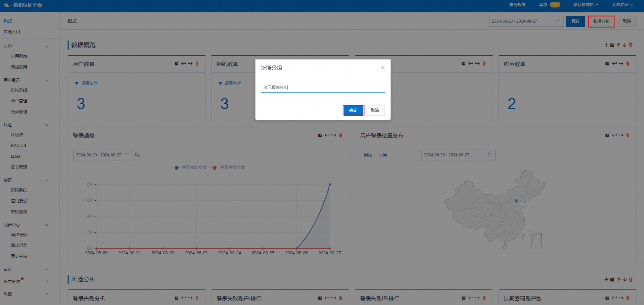Expand the 审计 sidebar section
This screenshot has height=305, width=644.
pos(47,270)
